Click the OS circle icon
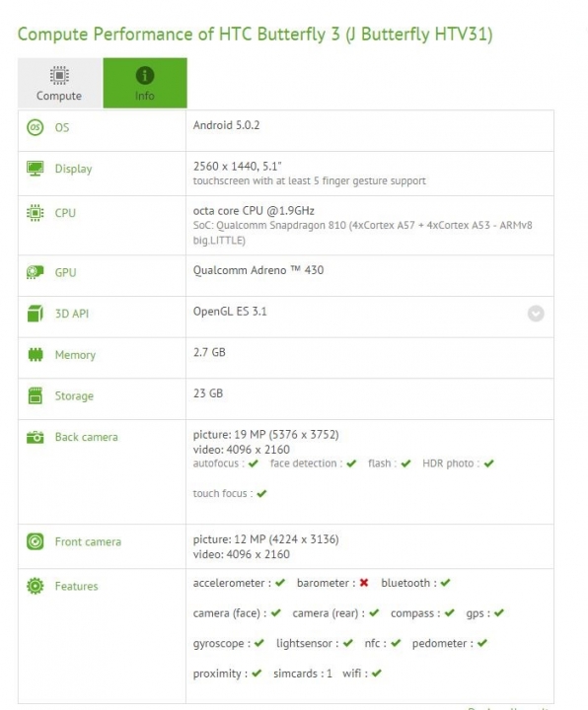The image size is (588, 710). 35,127
